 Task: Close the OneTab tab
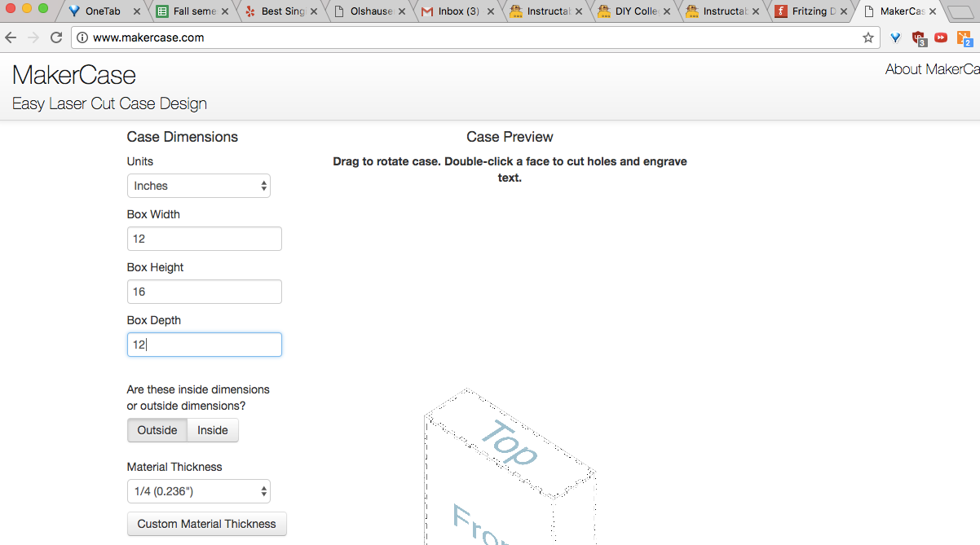[136, 11]
